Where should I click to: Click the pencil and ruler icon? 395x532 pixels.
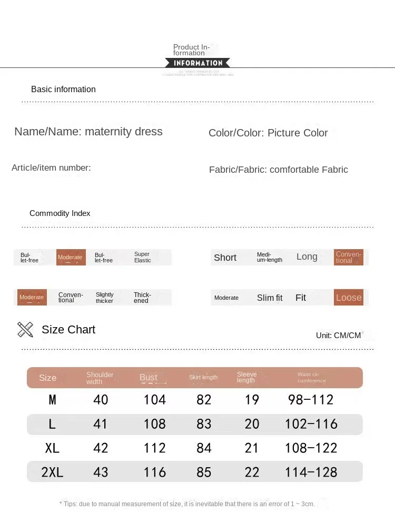(25, 329)
